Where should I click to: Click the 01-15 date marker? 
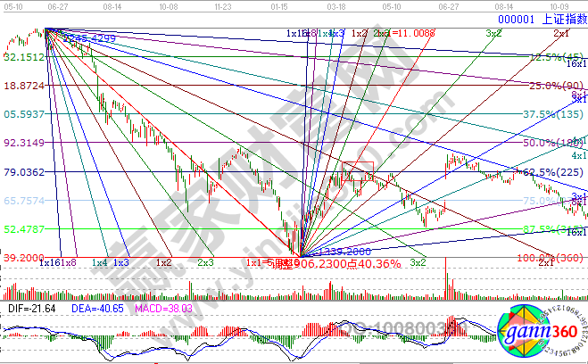click(278, 5)
